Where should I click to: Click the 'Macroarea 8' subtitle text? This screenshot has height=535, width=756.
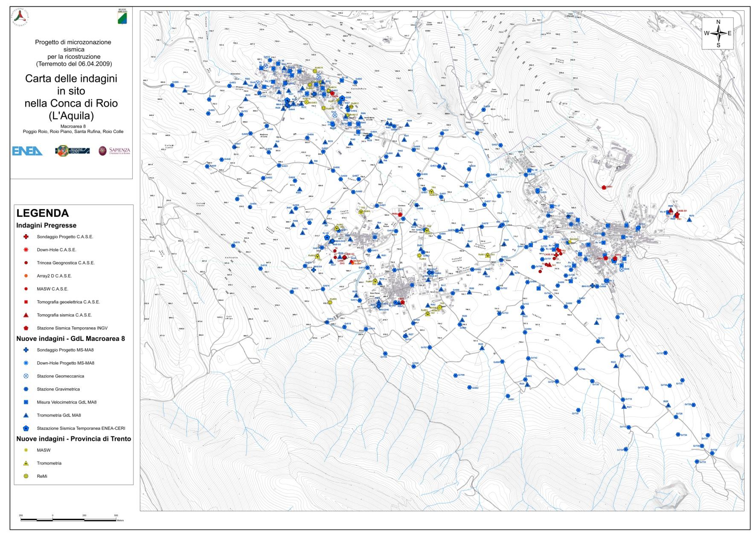[73, 126]
